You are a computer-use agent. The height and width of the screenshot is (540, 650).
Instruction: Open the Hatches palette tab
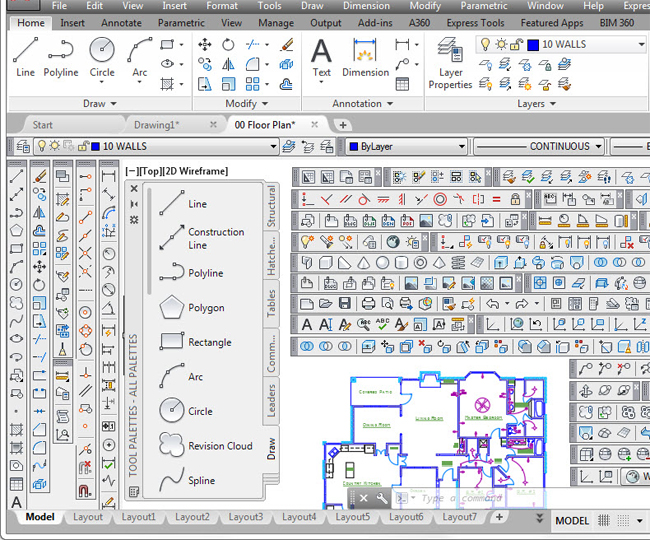pos(271,256)
